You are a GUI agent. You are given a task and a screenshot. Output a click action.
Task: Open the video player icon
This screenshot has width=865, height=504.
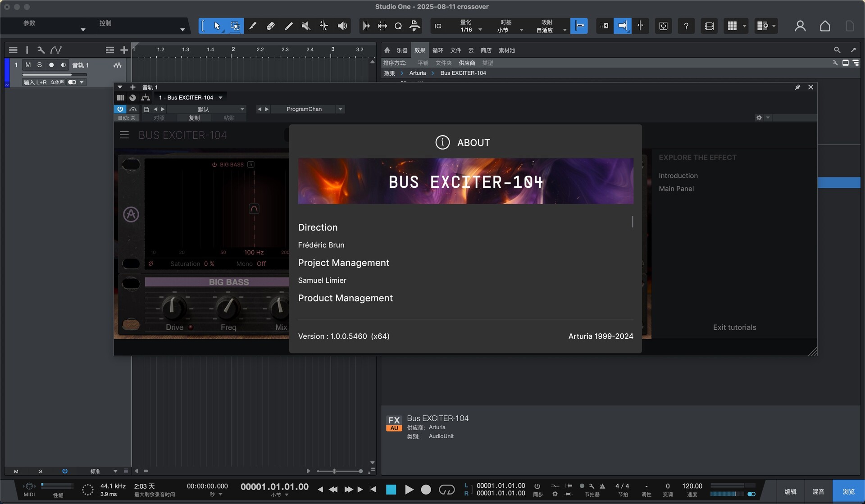709,26
